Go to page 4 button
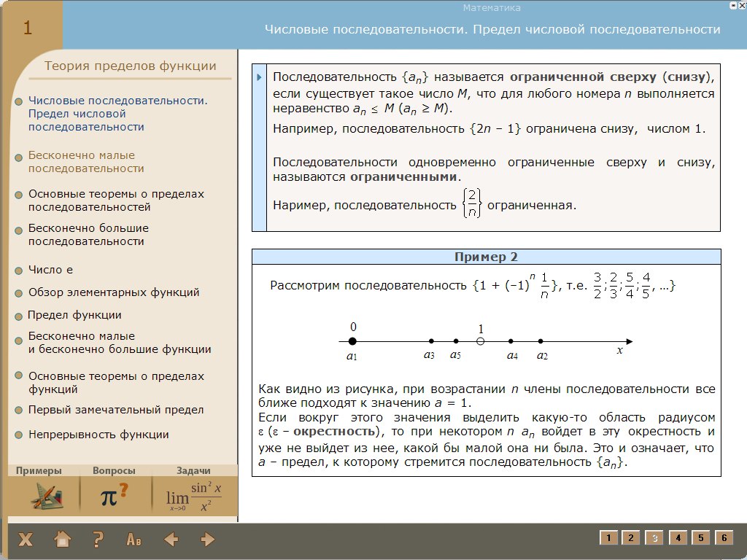The image size is (747, 560). [678, 538]
